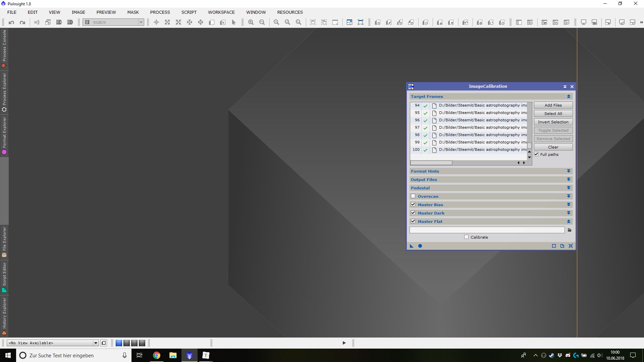Open the Format Explorer side tab
The height and width of the screenshot is (362, 644).
[4, 136]
